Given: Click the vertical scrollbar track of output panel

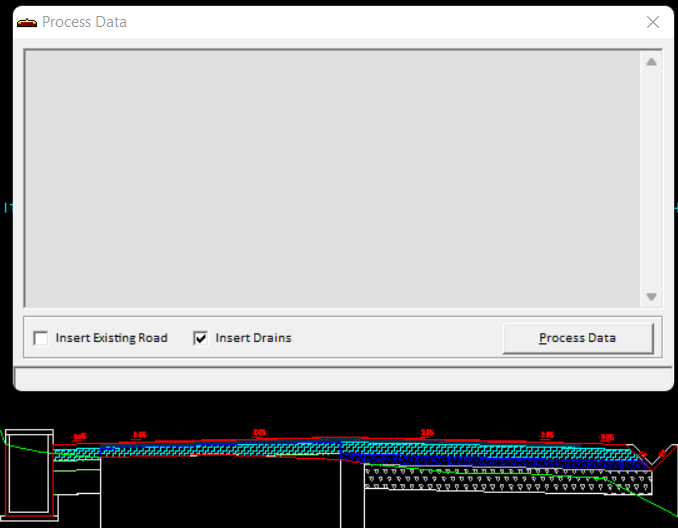Looking at the screenshot, I should pyautogui.click(x=651, y=180).
